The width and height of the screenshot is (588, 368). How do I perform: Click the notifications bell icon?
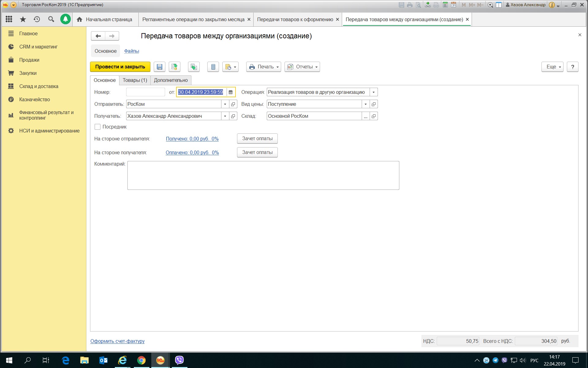65,19
